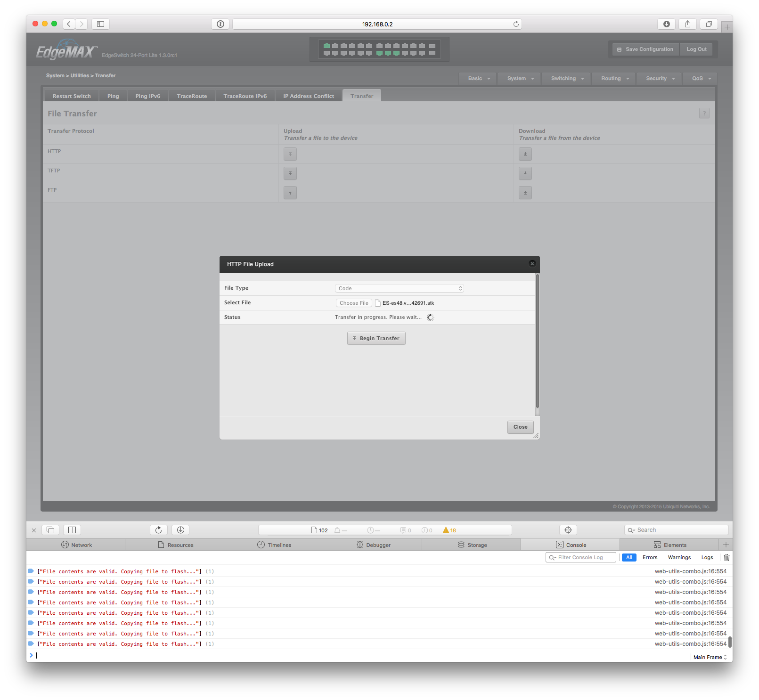Image resolution: width=759 pixels, height=700 pixels.
Task: Click the TFTP download arrow icon
Action: pos(525,173)
